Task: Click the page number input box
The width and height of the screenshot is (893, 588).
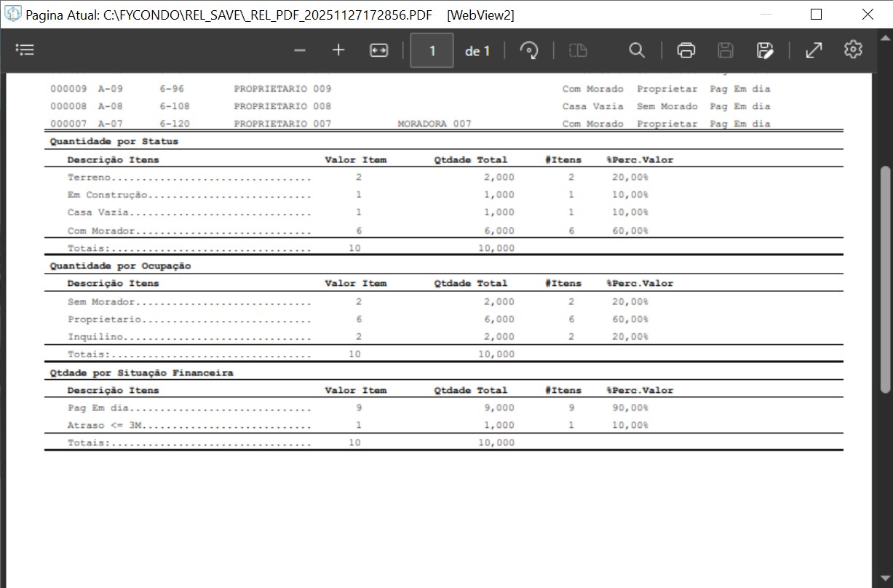Action: [432, 51]
